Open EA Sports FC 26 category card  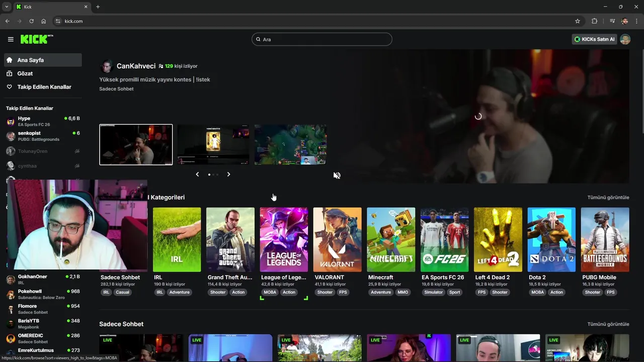coord(444,240)
